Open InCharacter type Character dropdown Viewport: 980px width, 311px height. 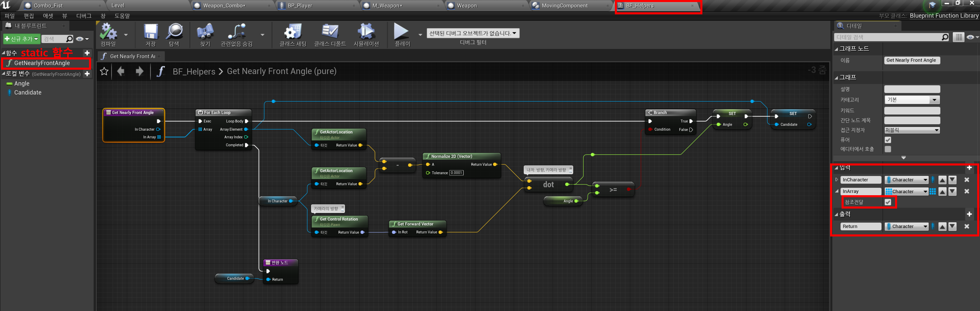tap(907, 180)
